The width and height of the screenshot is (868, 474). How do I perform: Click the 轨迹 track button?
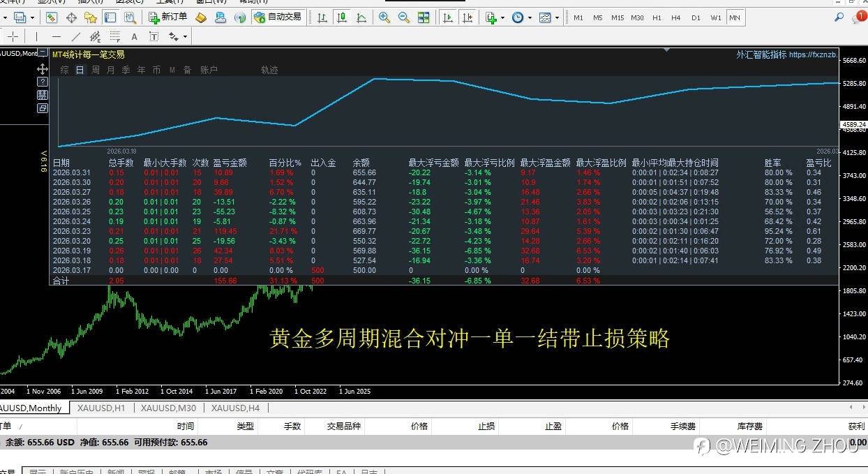point(269,70)
